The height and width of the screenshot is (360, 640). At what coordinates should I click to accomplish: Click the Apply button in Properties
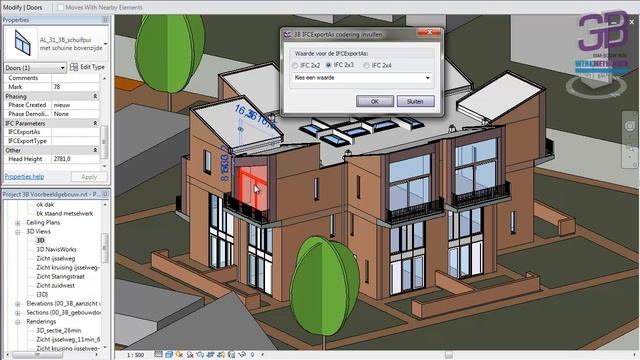tap(89, 177)
